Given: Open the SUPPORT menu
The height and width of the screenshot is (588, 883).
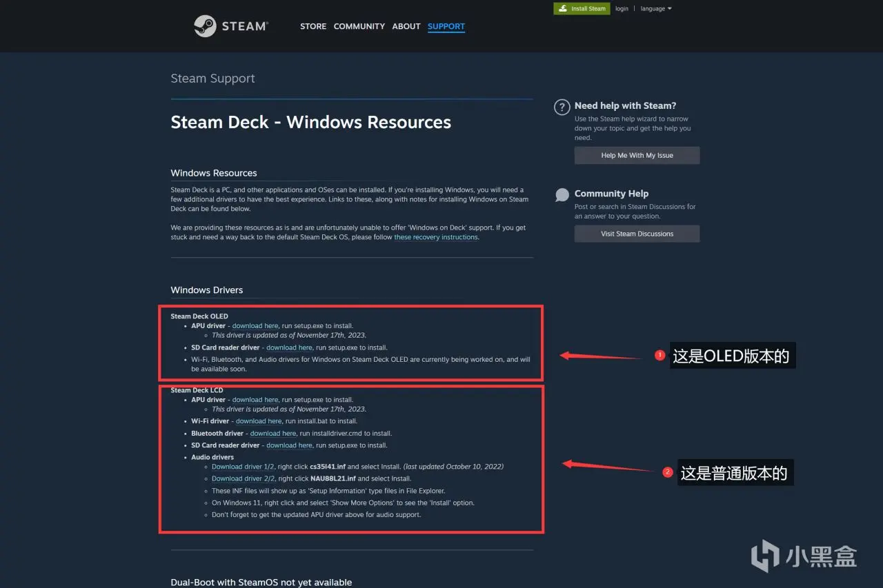Looking at the screenshot, I should [x=446, y=26].
